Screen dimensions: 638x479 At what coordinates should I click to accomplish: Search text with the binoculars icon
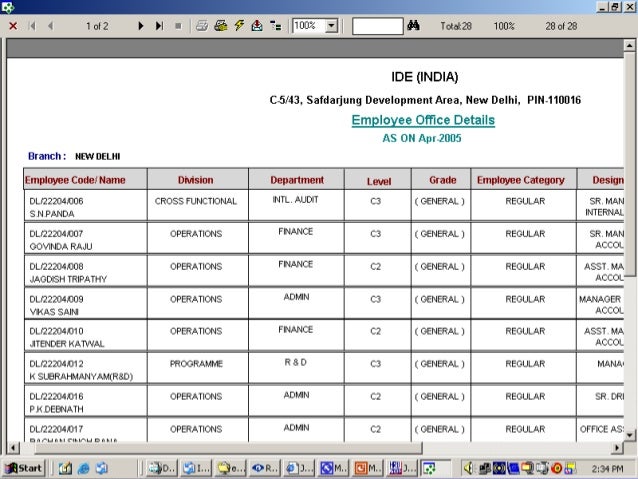[x=413, y=26]
